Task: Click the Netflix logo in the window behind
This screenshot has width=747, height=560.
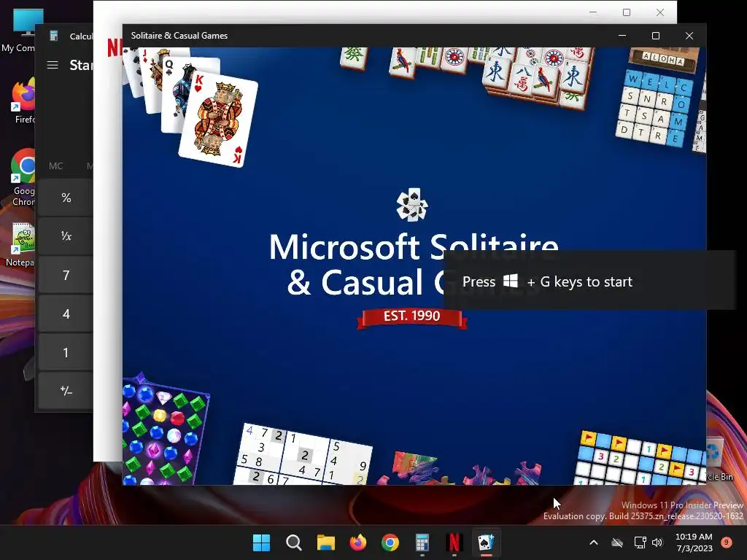Action: (x=115, y=47)
